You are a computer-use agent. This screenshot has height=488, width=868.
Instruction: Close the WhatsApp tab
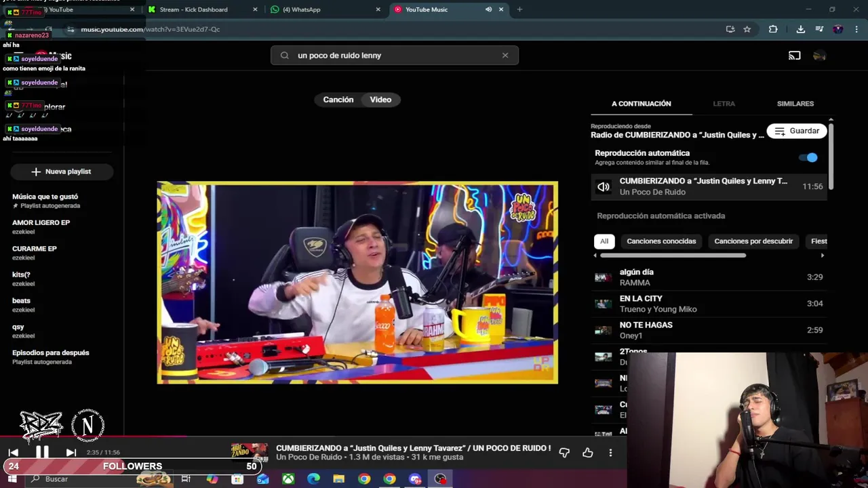click(378, 9)
